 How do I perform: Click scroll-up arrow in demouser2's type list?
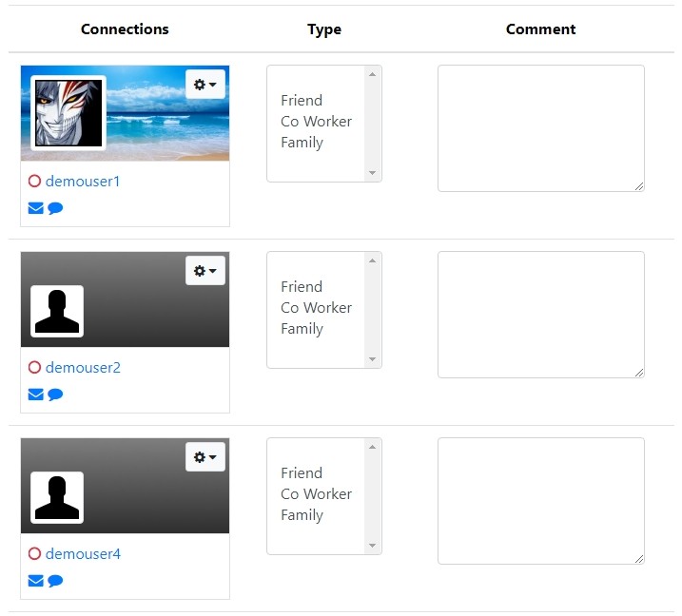click(x=372, y=260)
